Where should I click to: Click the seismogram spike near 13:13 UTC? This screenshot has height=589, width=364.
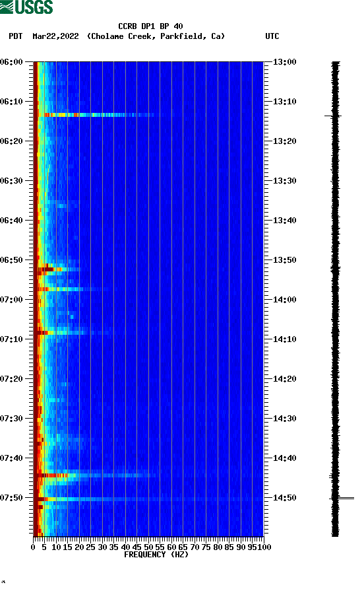pyautogui.click(x=333, y=116)
